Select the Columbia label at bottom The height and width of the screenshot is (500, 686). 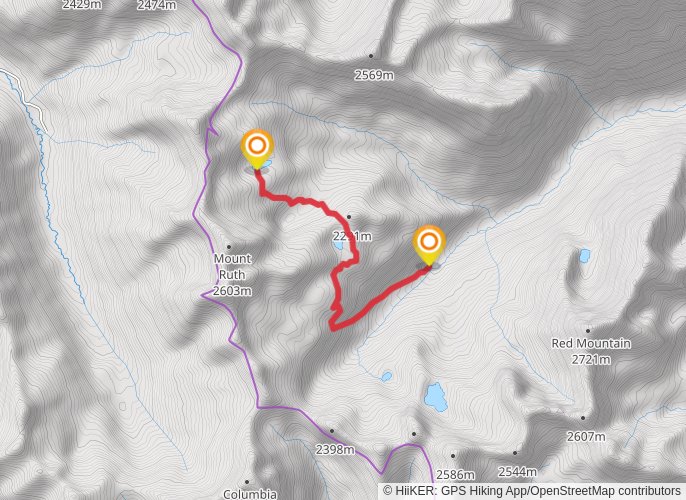point(250,494)
